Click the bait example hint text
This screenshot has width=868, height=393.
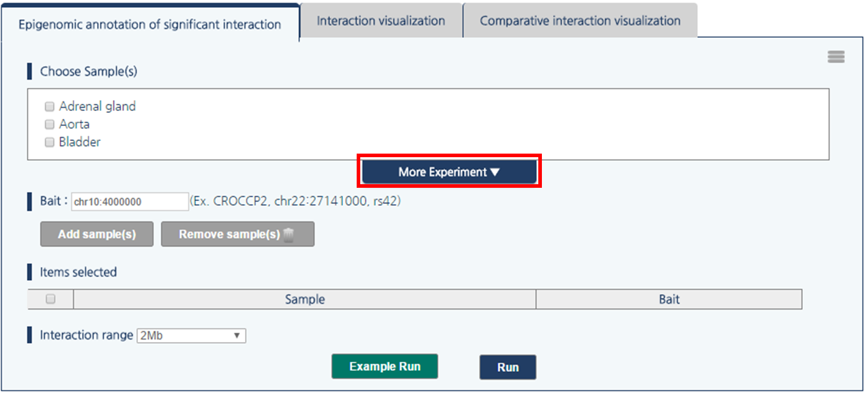coord(296,201)
